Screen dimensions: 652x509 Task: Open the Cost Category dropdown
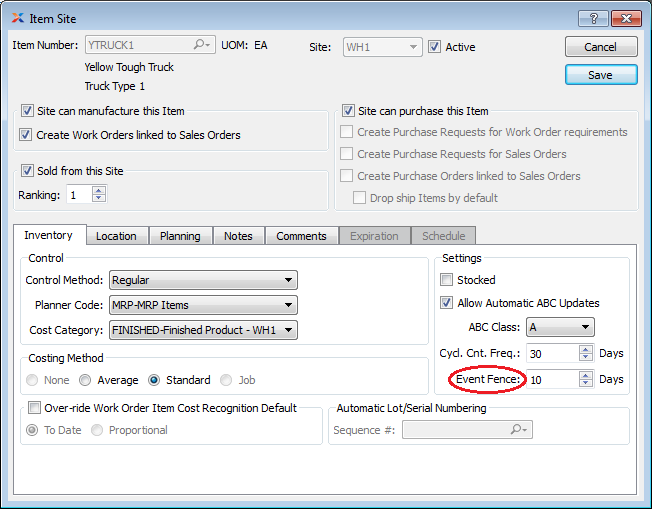(203, 329)
